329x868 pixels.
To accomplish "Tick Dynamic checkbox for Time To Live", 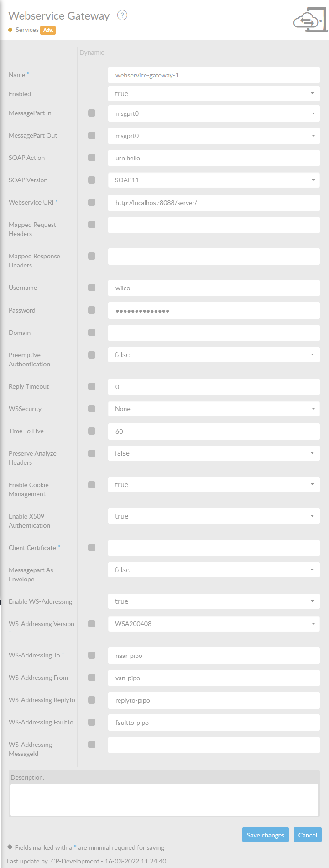I will pos(92,431).
